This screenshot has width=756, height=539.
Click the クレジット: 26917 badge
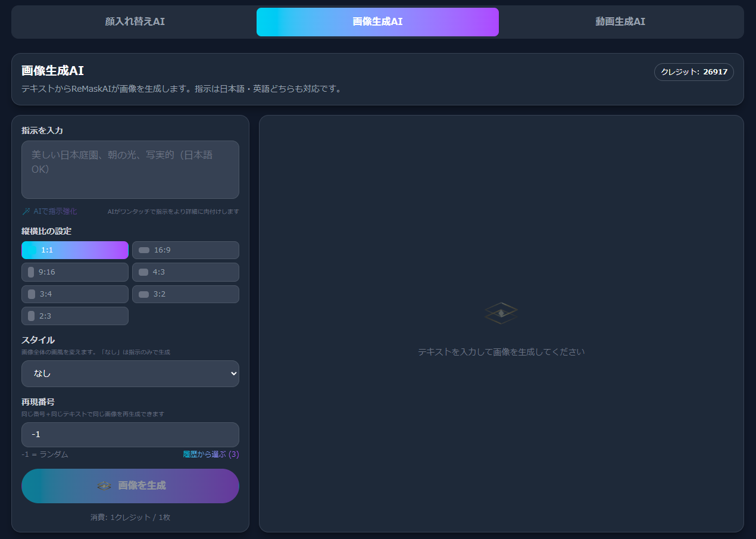pyautogui.click(x=693, y=71)
